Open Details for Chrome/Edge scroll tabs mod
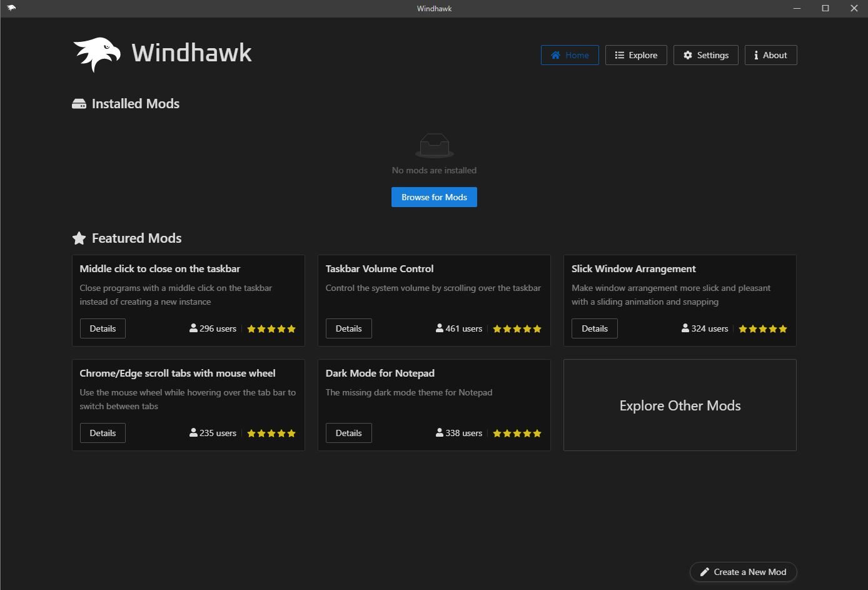Viewport: 868px width, 590px height. (x=103, y=433)
